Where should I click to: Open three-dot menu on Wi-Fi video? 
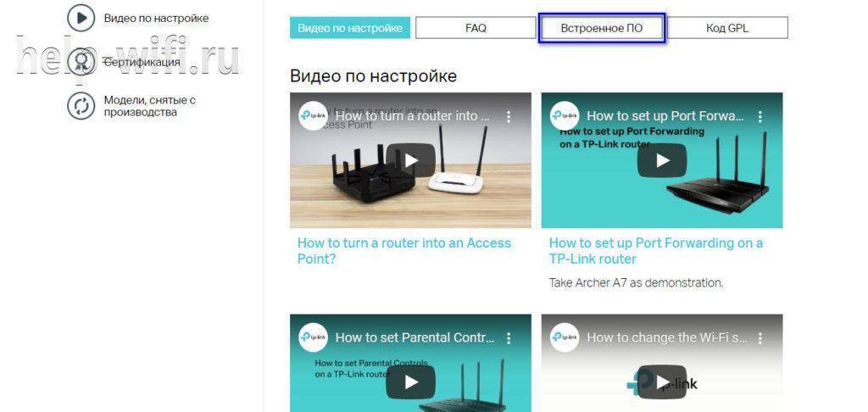[x=760, y=337]
